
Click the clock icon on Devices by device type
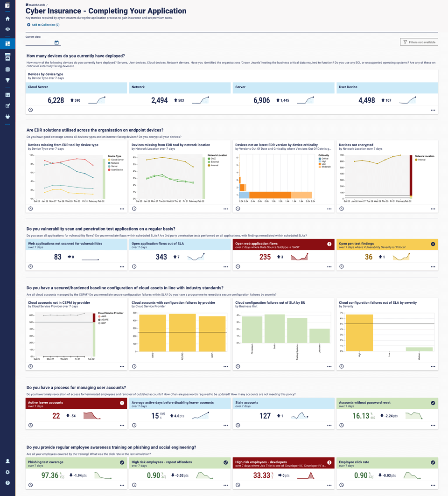click(x=30, y=110)
